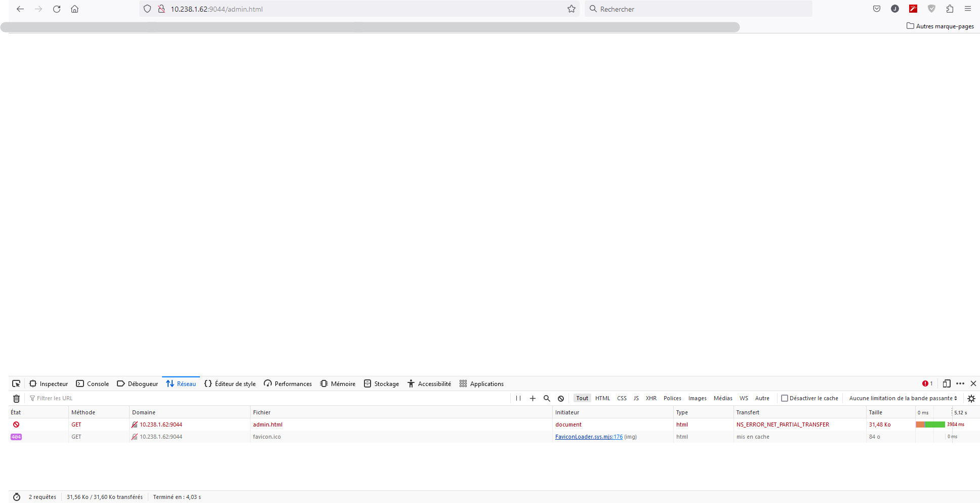Bookmark page with star icon

coord(571,9)
